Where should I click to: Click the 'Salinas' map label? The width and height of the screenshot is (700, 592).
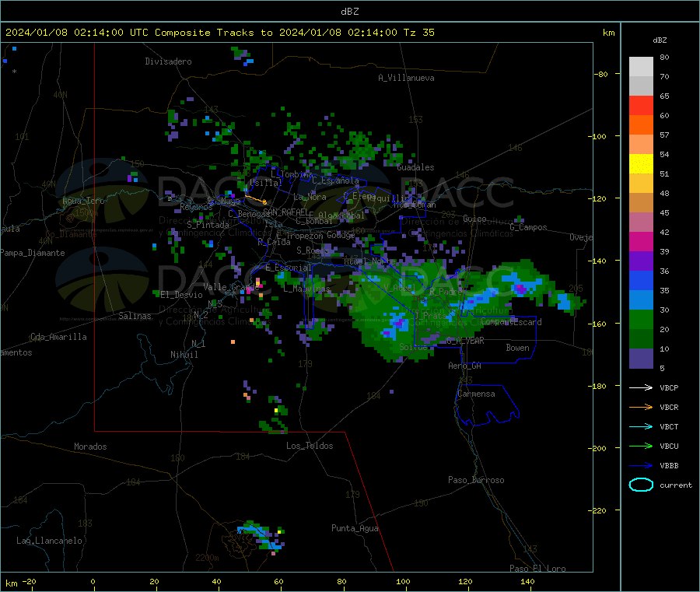click(x=135, y=316)
